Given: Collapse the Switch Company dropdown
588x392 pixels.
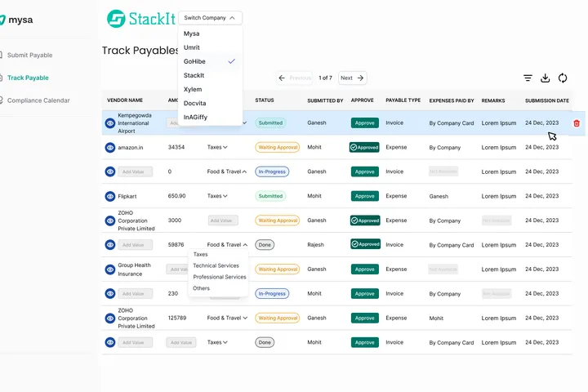Looking at the screenshot, I should [210, 18].
